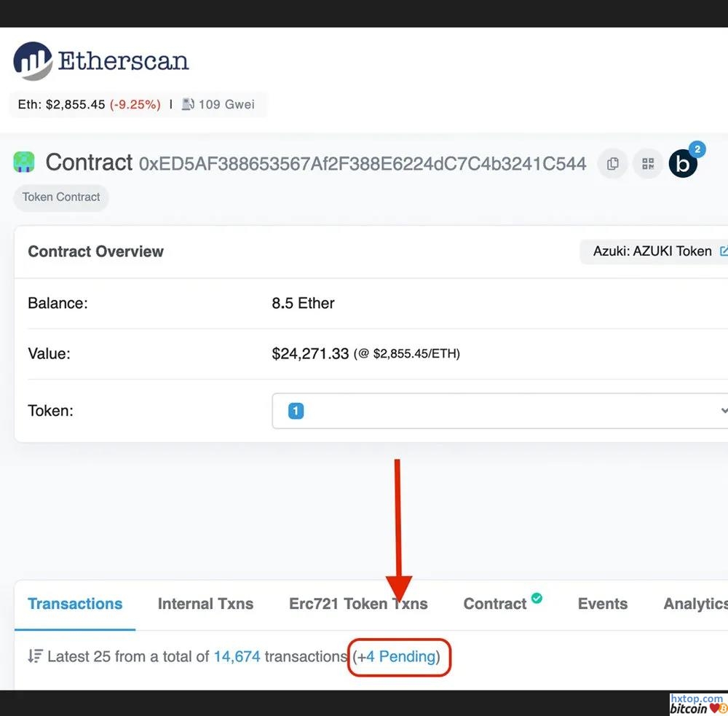
Task: Click the sort icon before Latest 25
Action: (35, 656)
